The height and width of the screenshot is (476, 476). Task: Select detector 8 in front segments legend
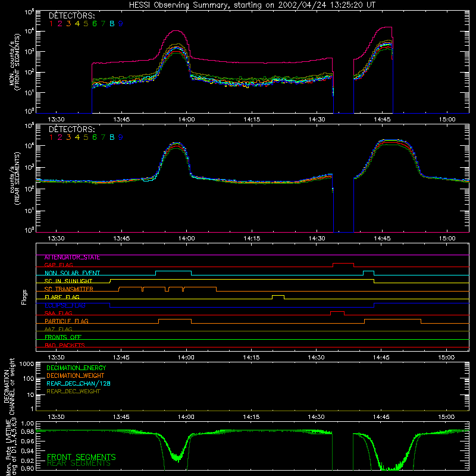point(112,24)
